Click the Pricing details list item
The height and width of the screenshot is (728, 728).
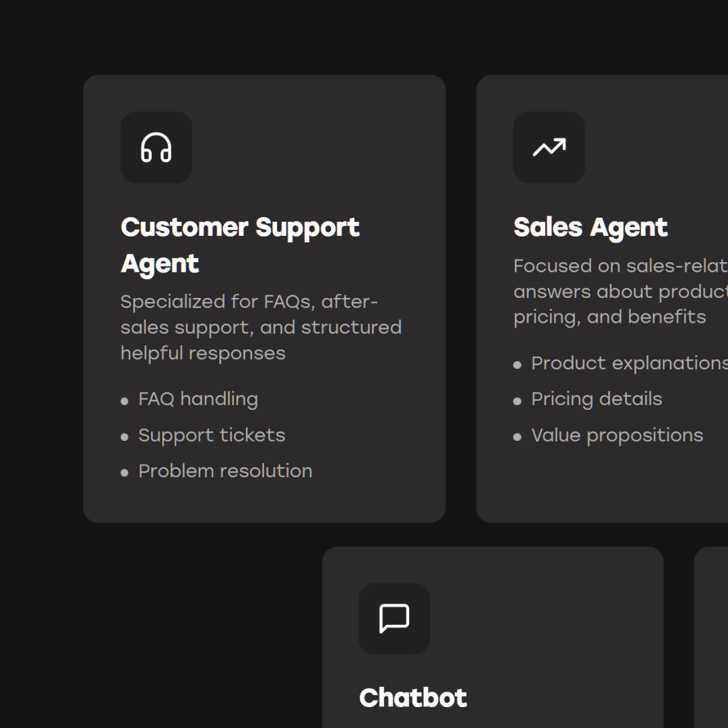click(x=597, y=399)
